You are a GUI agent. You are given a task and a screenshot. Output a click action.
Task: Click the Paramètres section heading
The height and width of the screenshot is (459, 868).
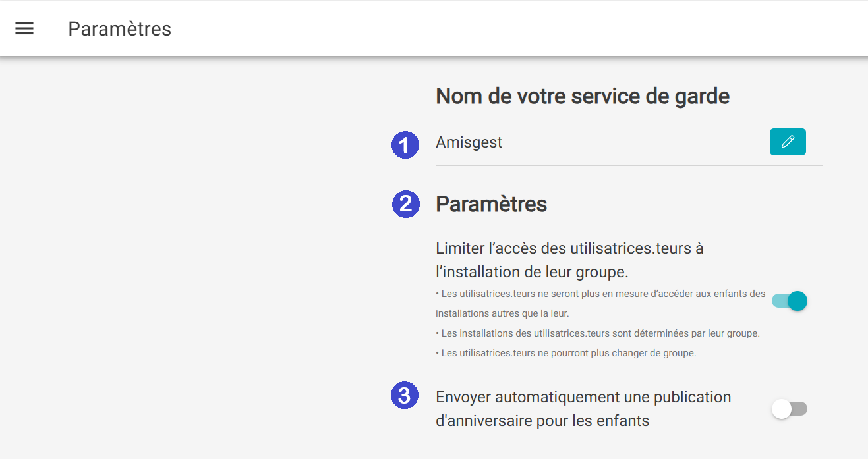491,204
